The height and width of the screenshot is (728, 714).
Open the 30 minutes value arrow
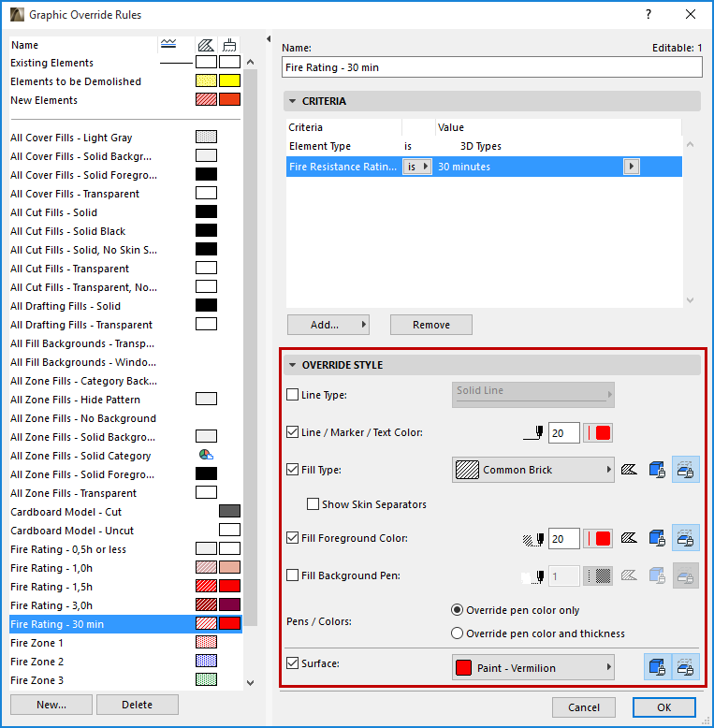(x=631, y=167)
